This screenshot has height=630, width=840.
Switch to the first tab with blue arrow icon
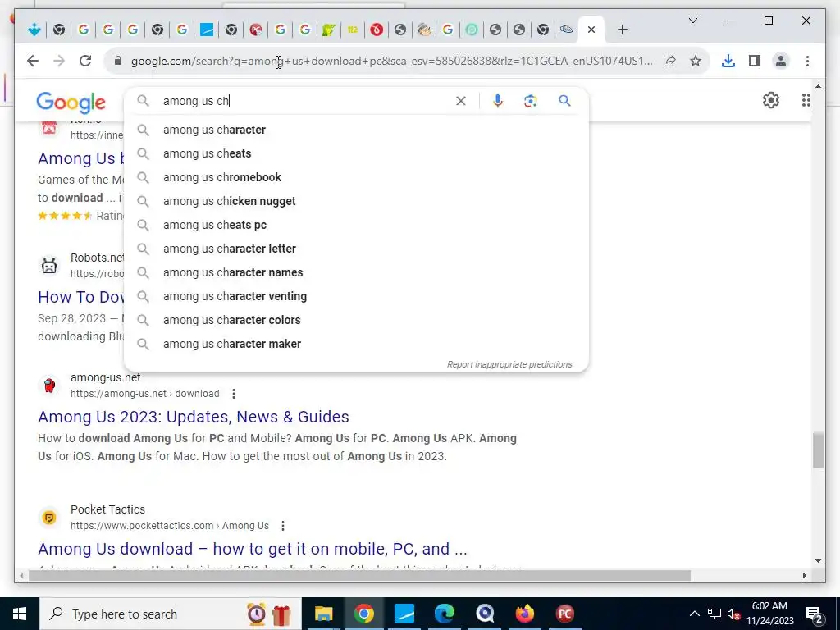coord(34,30)
